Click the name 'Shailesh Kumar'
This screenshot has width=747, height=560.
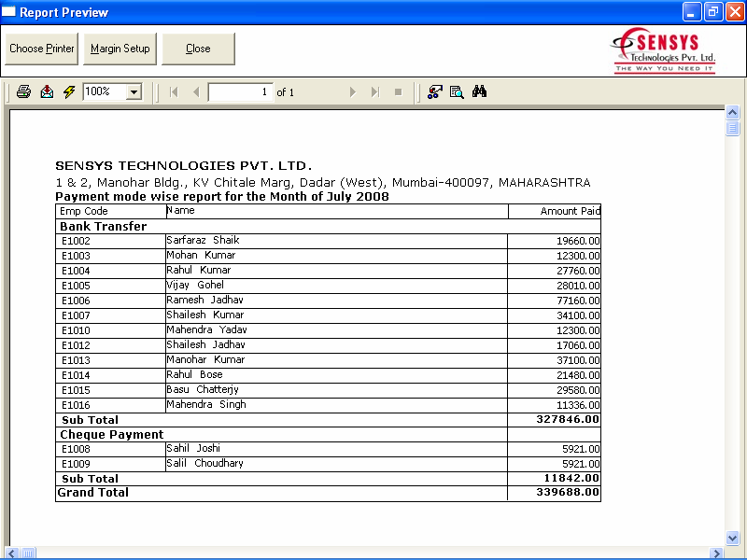click(204, 315)
